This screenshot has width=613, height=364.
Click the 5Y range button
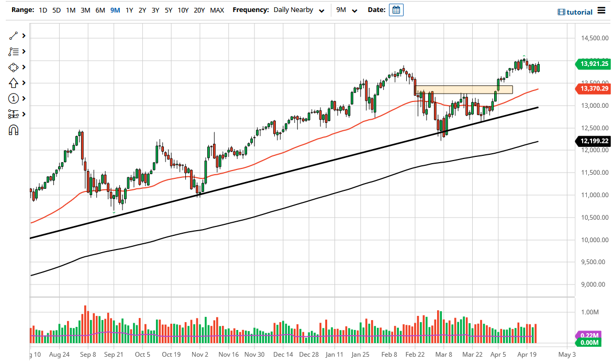(168, 9)
